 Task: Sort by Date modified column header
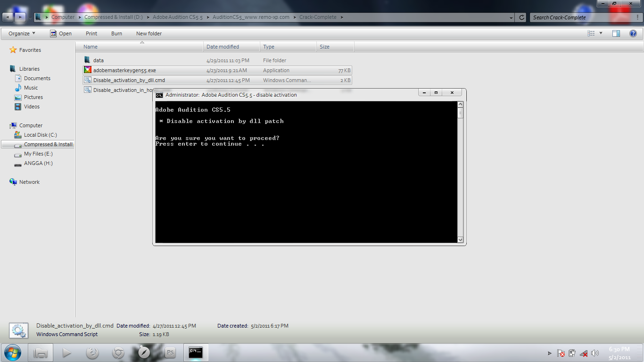pos(231,47)
